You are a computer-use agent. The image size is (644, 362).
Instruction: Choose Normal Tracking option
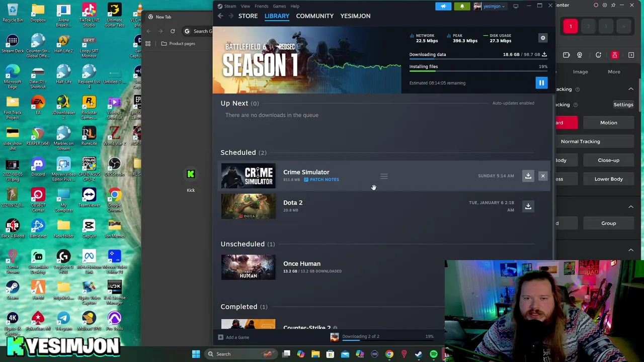coord(580,141)
